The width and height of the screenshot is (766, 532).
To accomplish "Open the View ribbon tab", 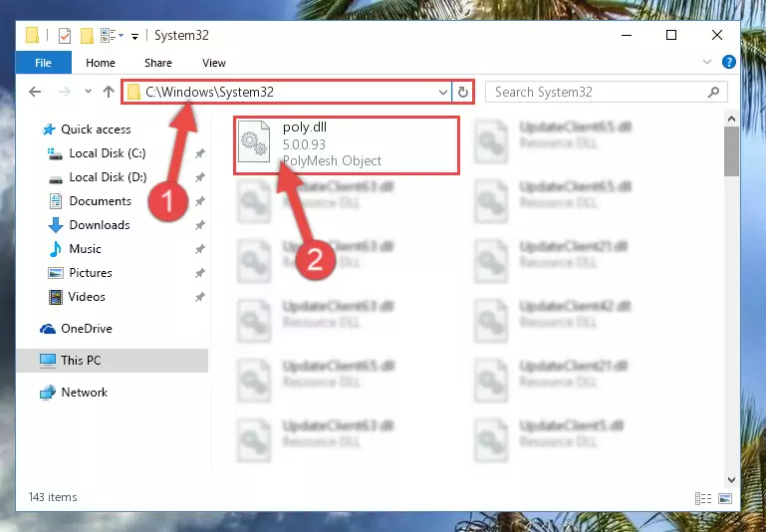I will tap(213, 63).
